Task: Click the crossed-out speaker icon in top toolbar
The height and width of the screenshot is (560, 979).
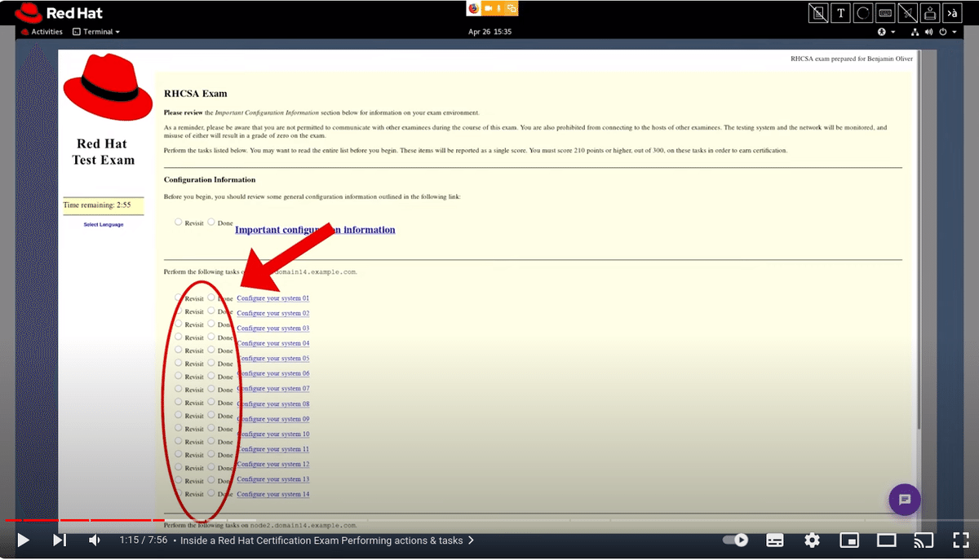Action: [907, 13]
